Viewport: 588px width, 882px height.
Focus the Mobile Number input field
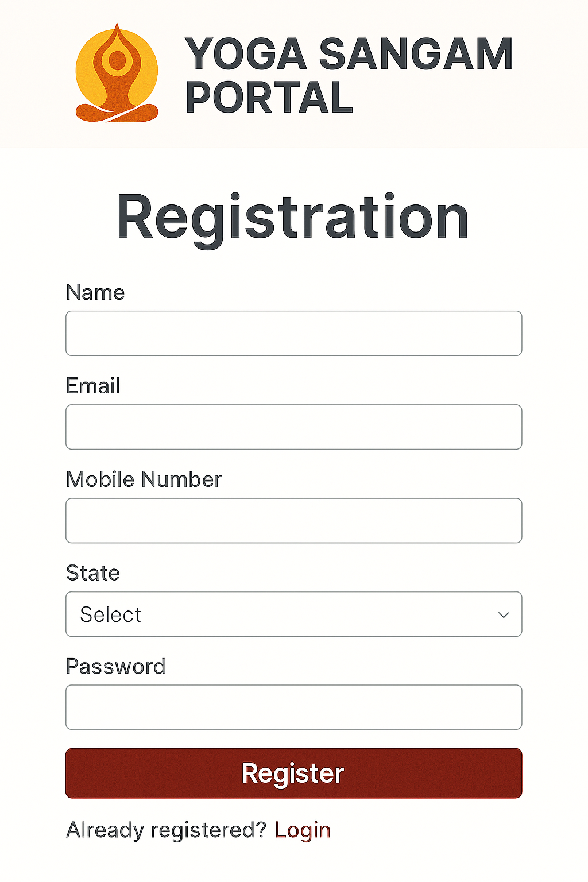pyautogui.click(x=293, y=521)
